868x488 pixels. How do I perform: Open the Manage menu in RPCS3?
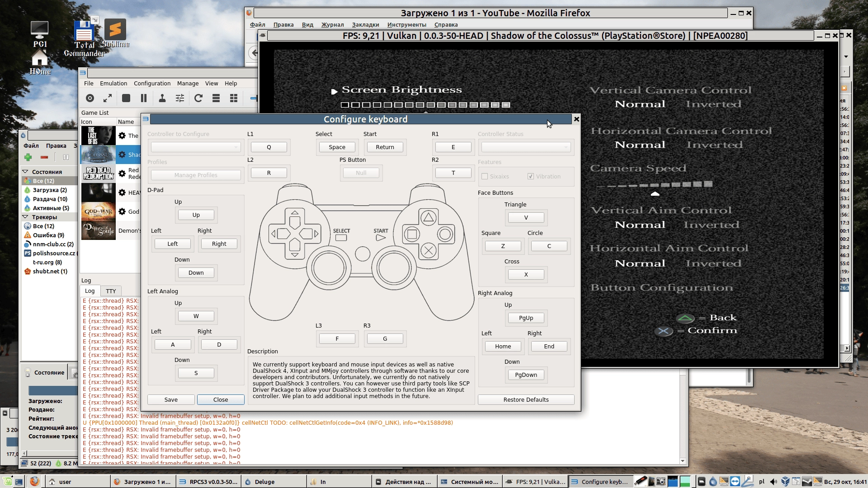[188, 83]
